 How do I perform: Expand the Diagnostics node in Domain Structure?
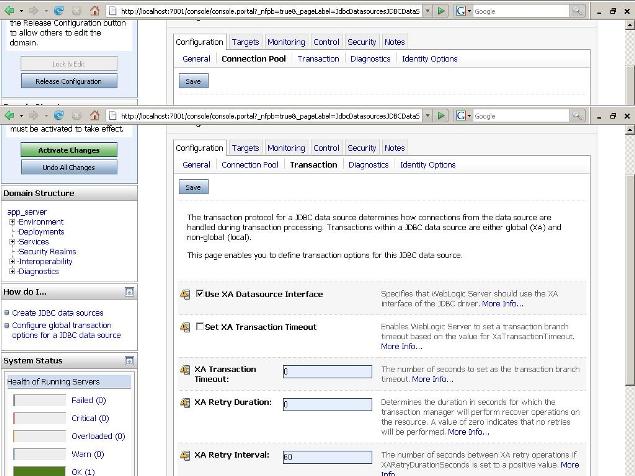coord(12,272)
